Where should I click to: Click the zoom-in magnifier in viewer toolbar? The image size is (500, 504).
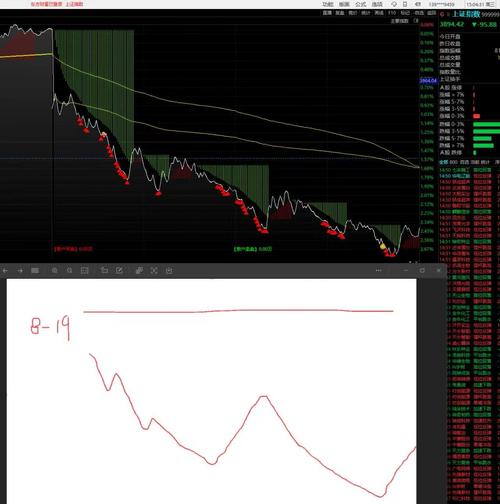55,271
